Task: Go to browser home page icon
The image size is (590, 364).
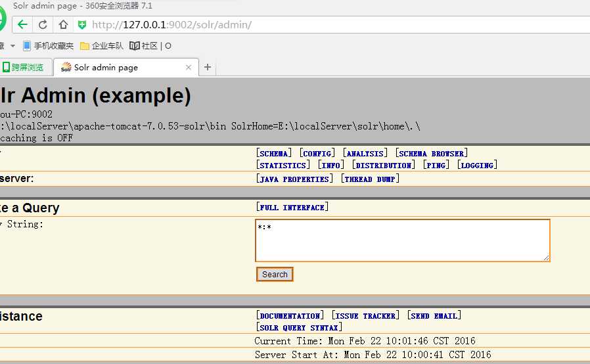Action: 63,25
